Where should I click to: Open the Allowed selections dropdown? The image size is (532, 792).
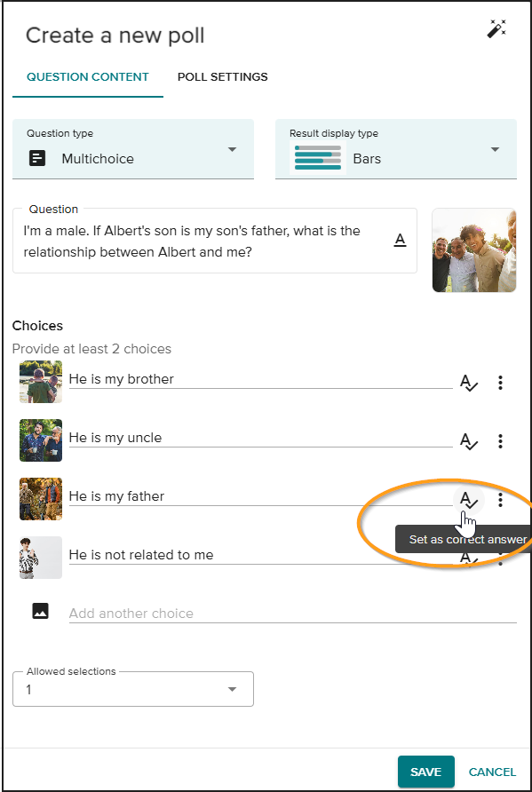coord(133,689)
